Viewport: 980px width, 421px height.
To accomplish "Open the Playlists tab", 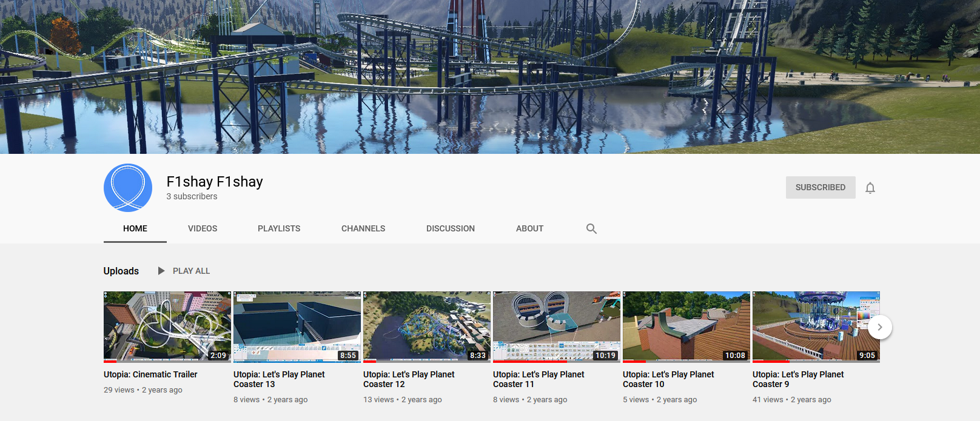I will [x=279, y=228].
